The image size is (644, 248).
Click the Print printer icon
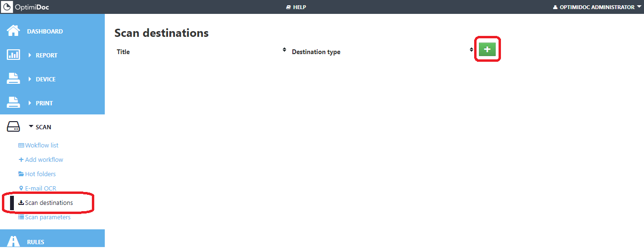[x=13, y=103]
